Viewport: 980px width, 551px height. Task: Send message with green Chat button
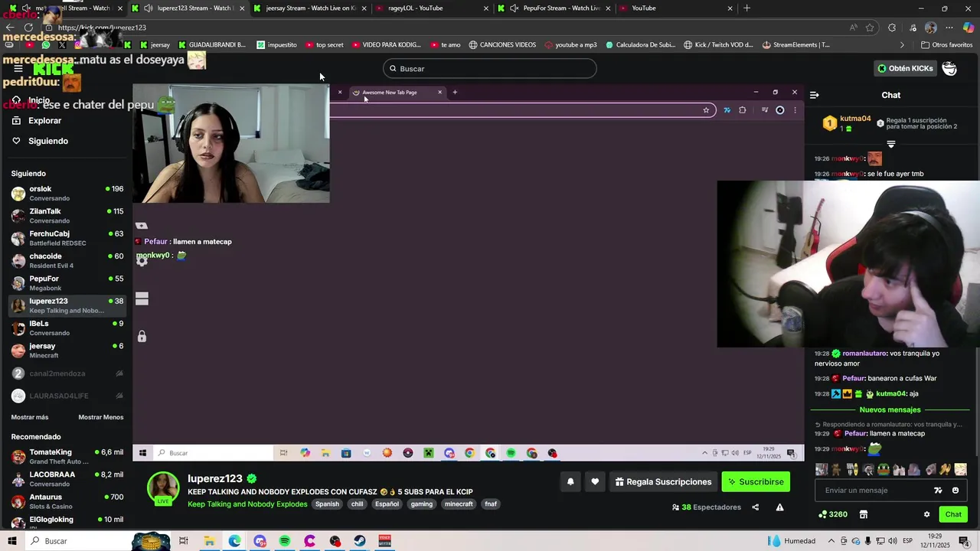coord(952,514)
